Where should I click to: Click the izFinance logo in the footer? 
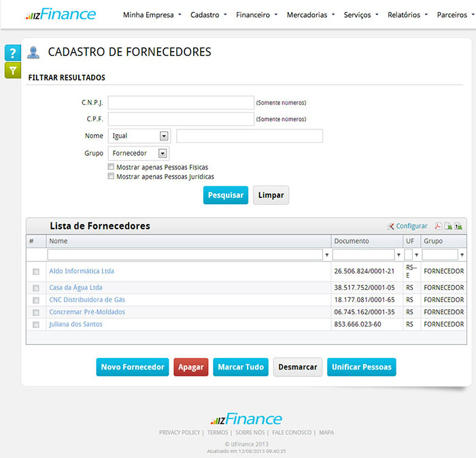point(246,419)
